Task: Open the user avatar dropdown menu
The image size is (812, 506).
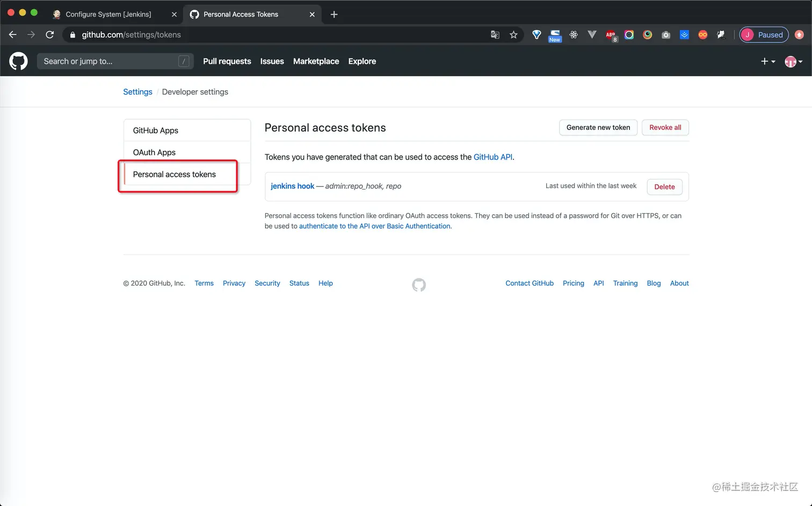Action: [793, 61]
